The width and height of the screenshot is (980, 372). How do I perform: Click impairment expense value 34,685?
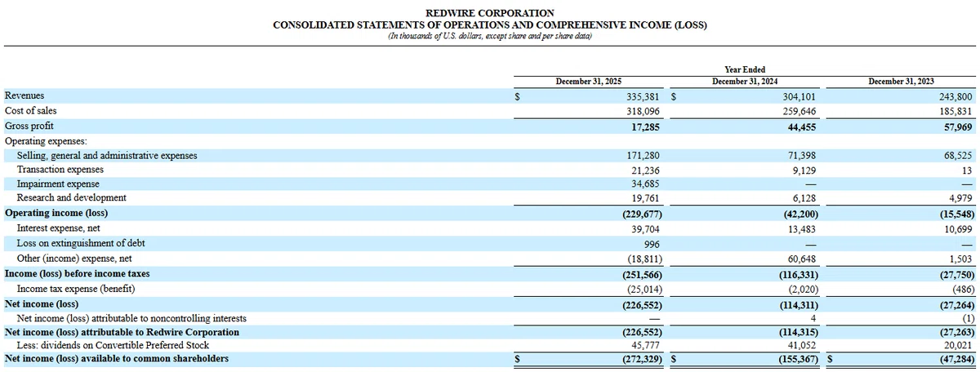(x=644, y=184)
